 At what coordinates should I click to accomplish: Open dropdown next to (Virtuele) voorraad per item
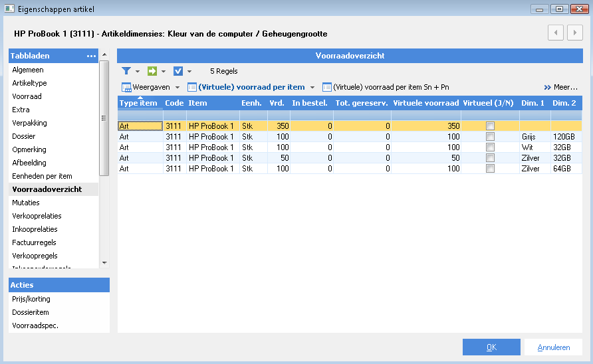click(312, 87)
